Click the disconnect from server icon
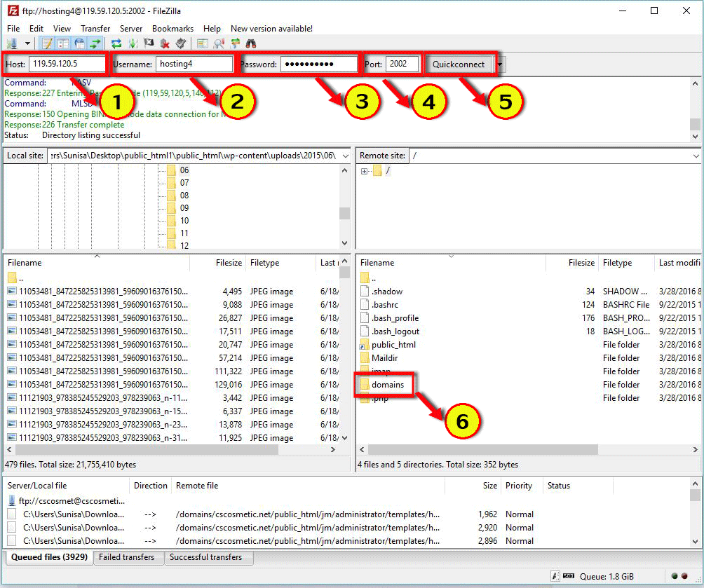Image resolution: width=704 pixels, height=588 pixels. pyautogui.click(x=165, y=43)
